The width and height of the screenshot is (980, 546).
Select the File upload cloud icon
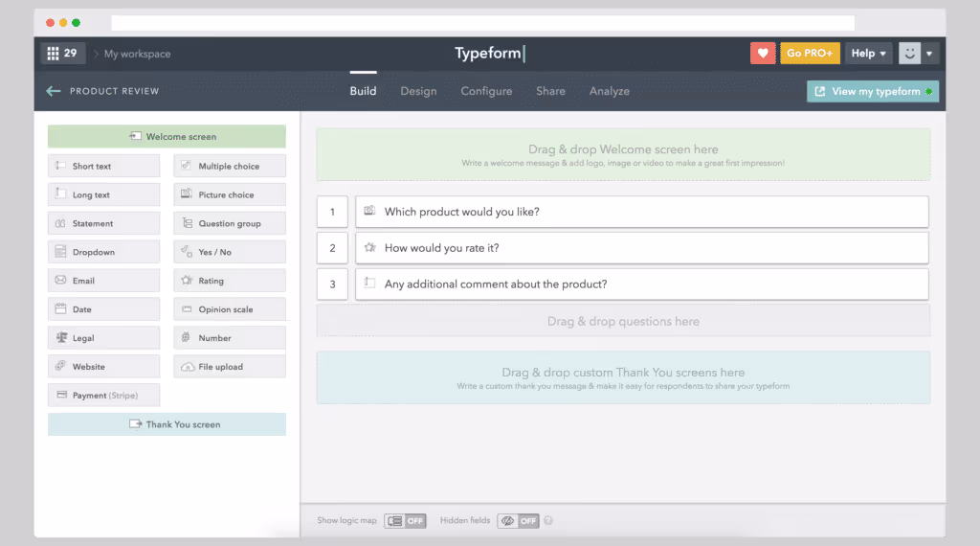188,367
